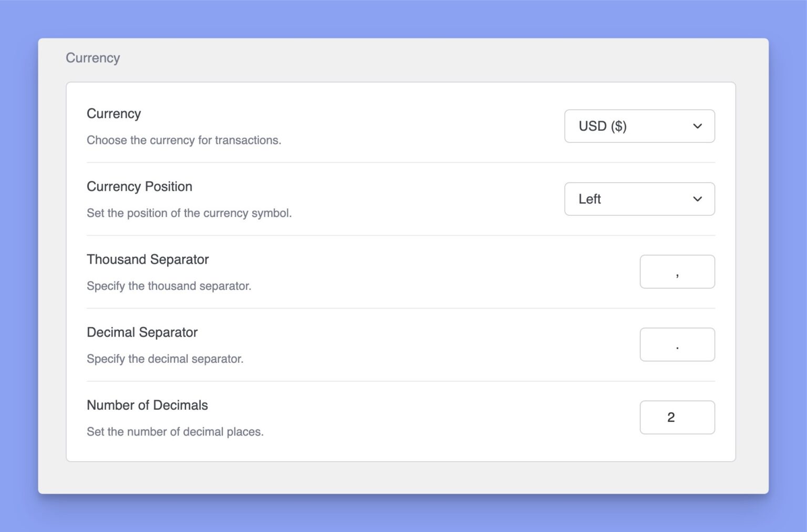
Task: Click the chevron arrow beside USD ($)
Action: click(x=697, y=126)
